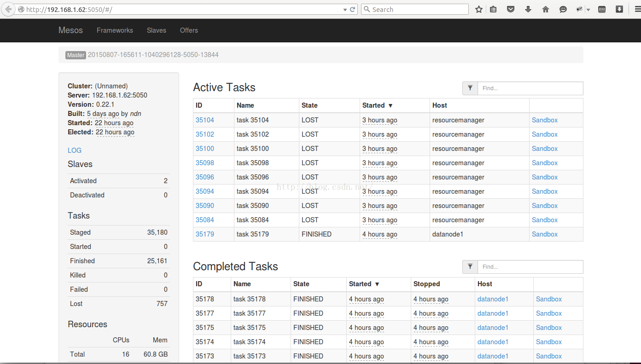Click the Deactivated slaves row
Screen dimensions: 641x364
point(119,195)
